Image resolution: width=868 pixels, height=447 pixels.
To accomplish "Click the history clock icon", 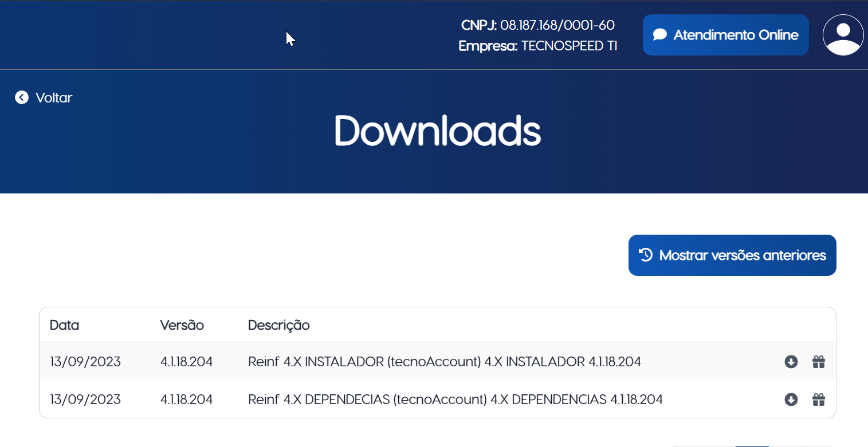I will click(x=646, y=255).
